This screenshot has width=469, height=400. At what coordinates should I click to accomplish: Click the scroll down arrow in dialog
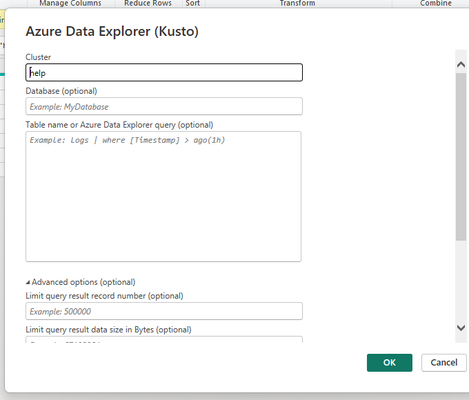461,328
